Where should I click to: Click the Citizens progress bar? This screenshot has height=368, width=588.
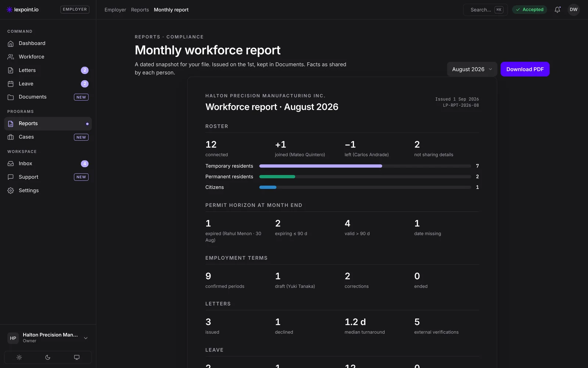point(365,187)
